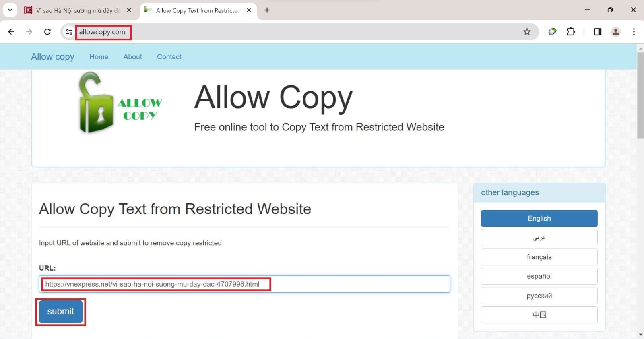The height and width of the screenshot is (339, 644).
Task: Bookmark this page with the star icon
Action: 527,32
